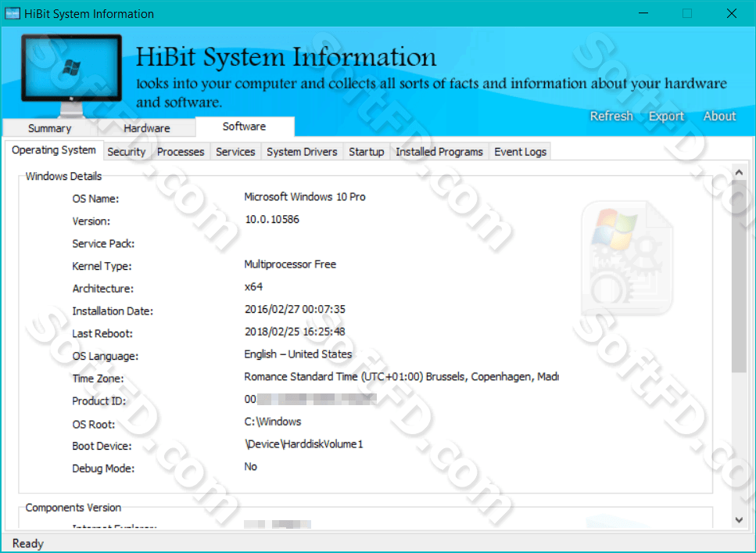Viewport: 756px width, 553px height.
Task: Click the Ready status bar text
Action: coord(28,544)
